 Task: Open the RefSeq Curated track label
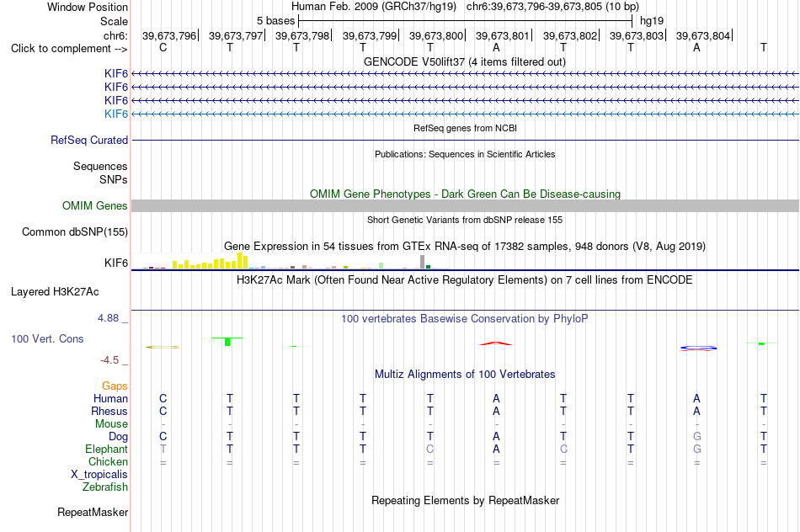[88, 141]
